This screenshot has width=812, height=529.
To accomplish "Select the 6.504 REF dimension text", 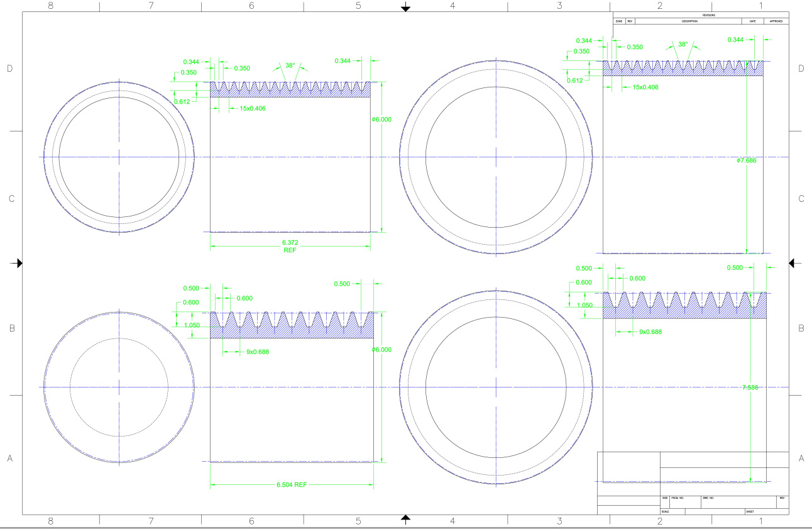I will click(x=292, y=485).
